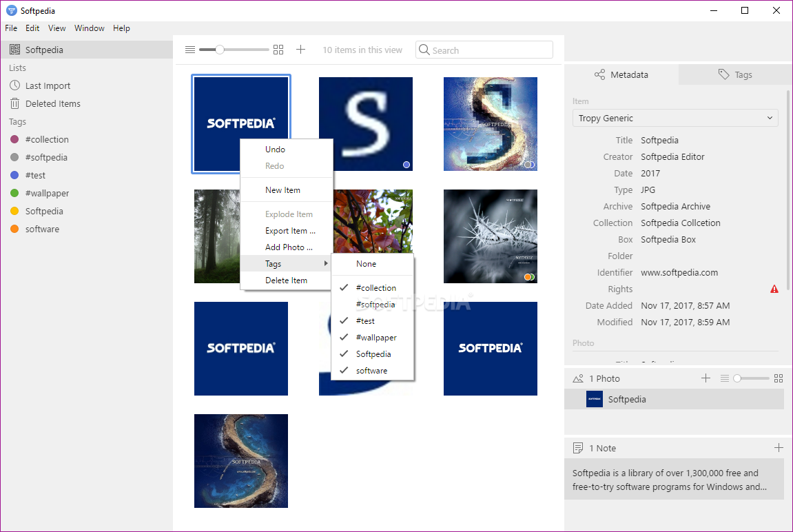Switch to the Metadata tab
Image resolution: width=793 pixels, height=532 pixels.
[x=621, y=74]
